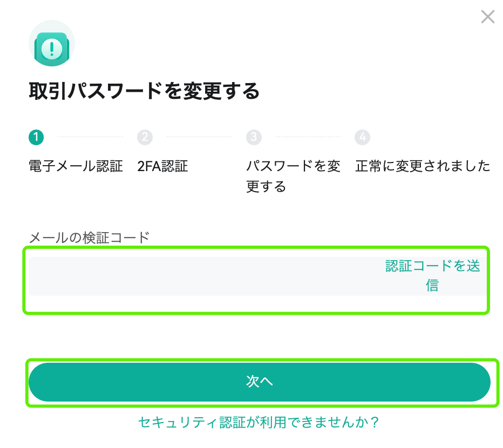
Task: Click the 電子メール認証 step label
Action: [76, 166]
